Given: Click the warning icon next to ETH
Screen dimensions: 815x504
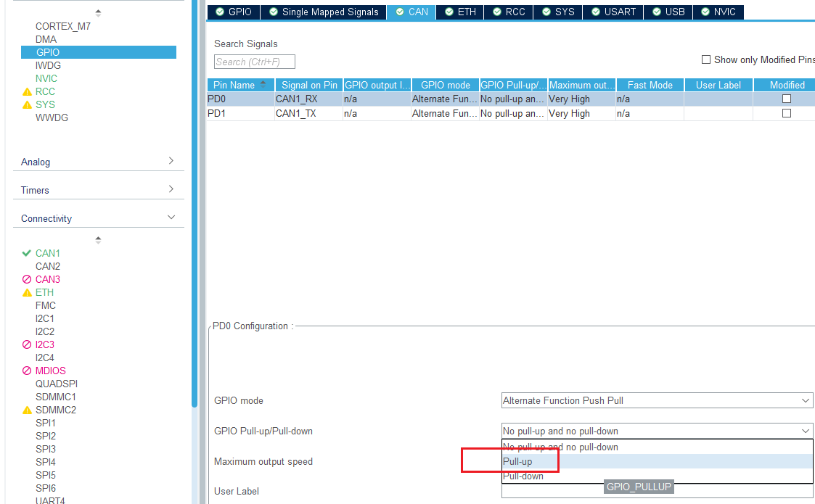Looking at the screenshot, I should 26,292.
